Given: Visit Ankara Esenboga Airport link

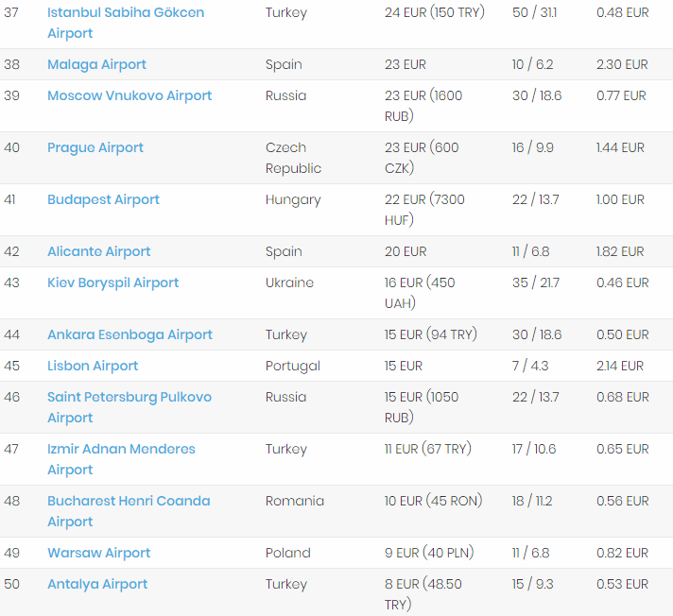Looking at the screenshot, I should pyautogui.click(x=129, y=334).
